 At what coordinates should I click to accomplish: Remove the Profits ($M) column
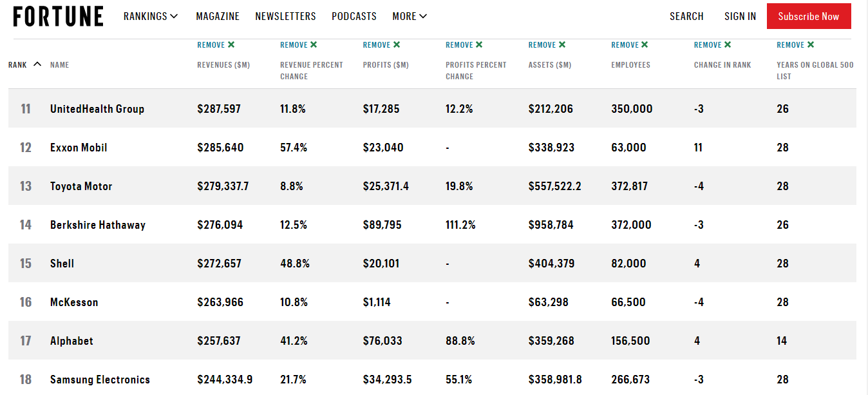tap(381, 45)
